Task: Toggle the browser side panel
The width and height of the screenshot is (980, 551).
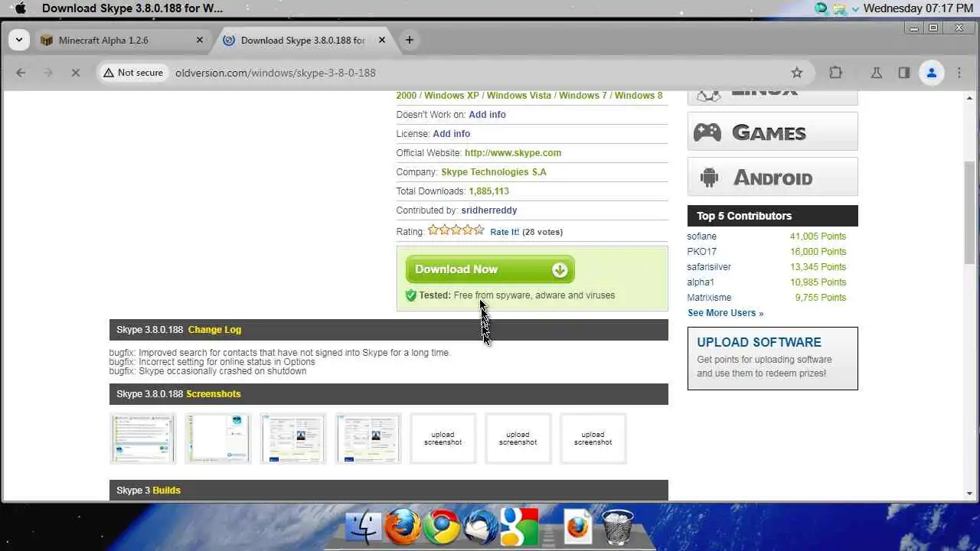Action: point(904,73)
